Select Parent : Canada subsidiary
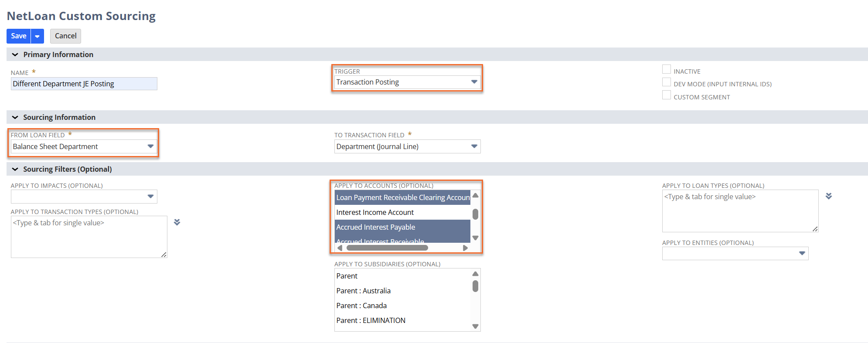This screenshot has width=868, height=343. click(361, 306)
